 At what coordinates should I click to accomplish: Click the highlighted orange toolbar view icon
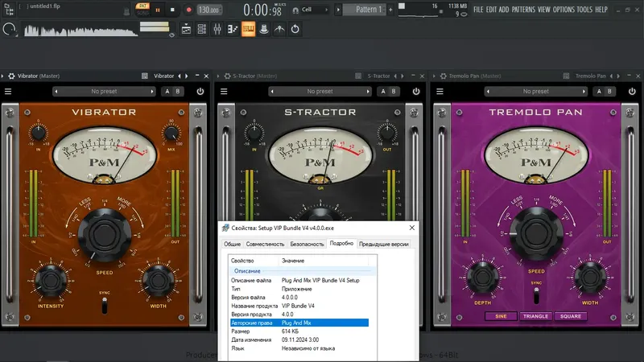coord(248,29)
